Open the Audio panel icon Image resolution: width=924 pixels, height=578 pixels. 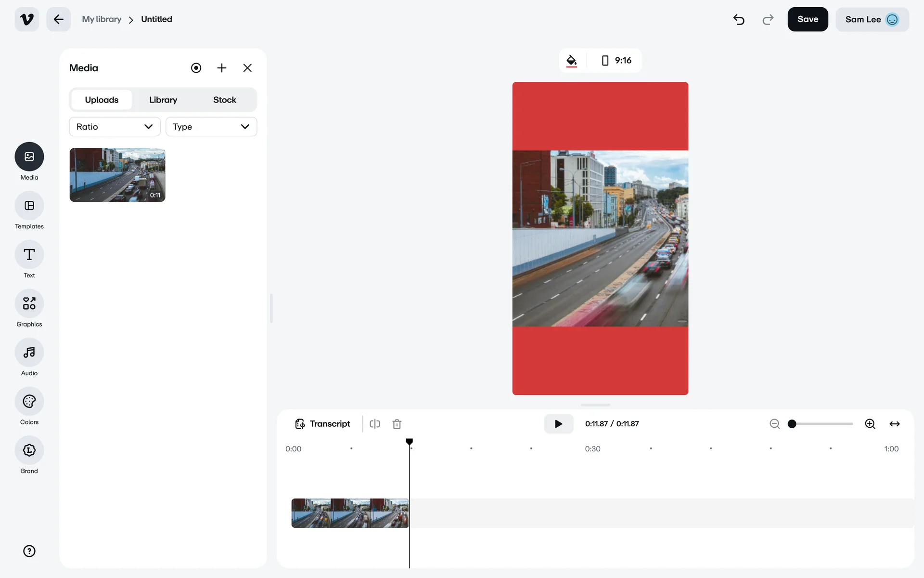[29, 353]
